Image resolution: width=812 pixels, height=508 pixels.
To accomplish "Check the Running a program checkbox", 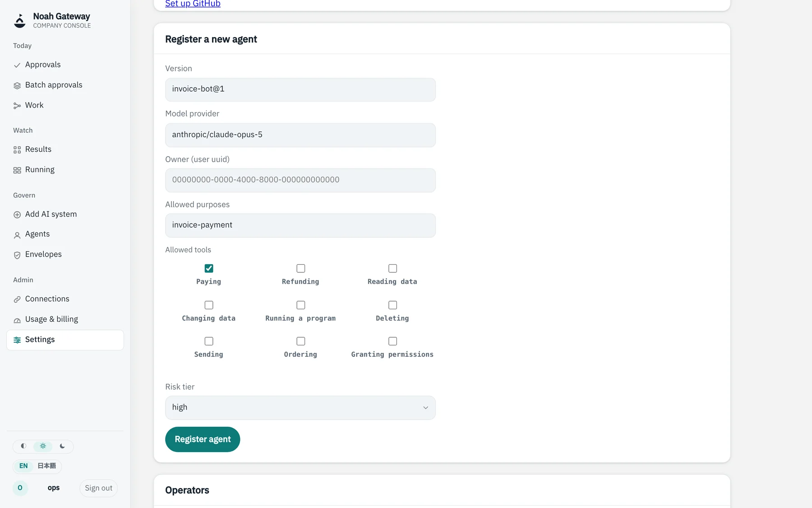I will 301,305.
